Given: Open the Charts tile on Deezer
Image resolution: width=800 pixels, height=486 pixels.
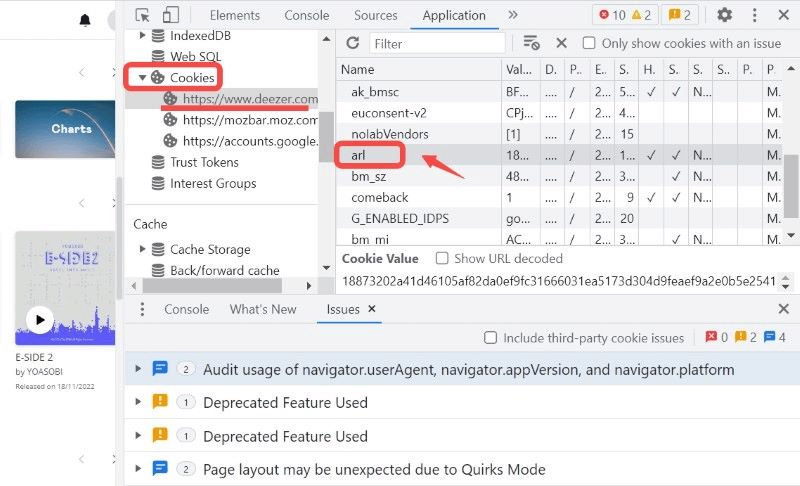Looking at the screenshot, I should point(65,129).
